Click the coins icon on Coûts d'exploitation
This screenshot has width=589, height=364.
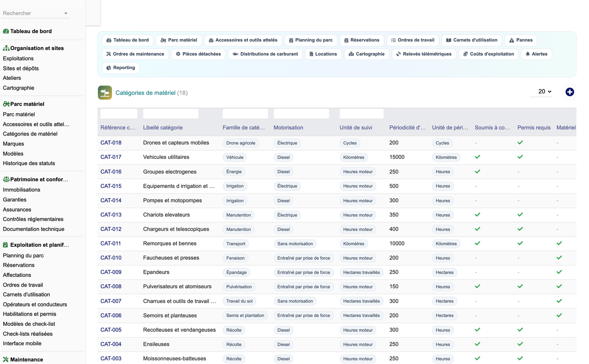pyautogui.click(x=465, y=54)
